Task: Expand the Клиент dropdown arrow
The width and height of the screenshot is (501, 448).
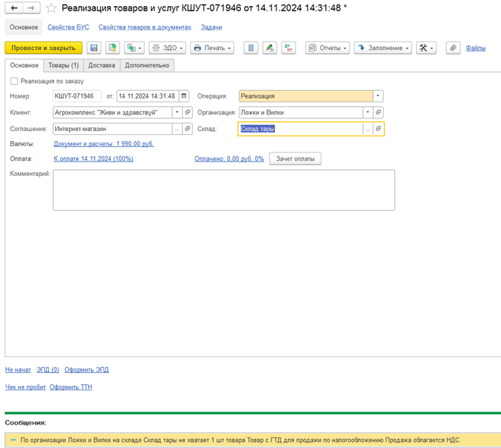Action: click(177, 112)
